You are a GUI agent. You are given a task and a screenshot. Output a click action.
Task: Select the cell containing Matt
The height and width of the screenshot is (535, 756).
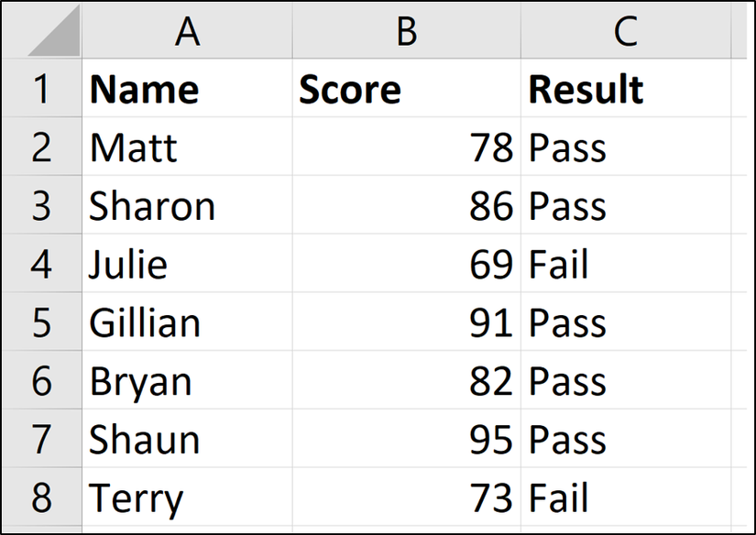click(187, 147)
